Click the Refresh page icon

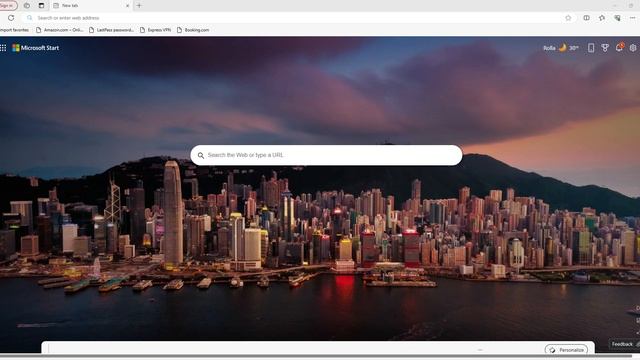pyautogui.click(x=11, y=18)
